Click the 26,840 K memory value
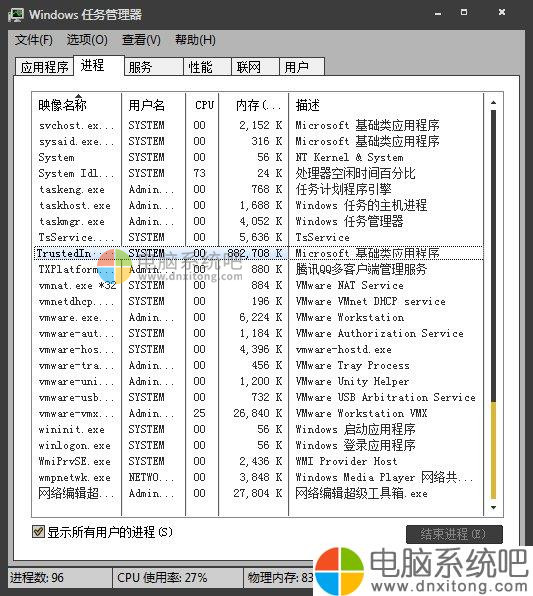 point(258,413)
